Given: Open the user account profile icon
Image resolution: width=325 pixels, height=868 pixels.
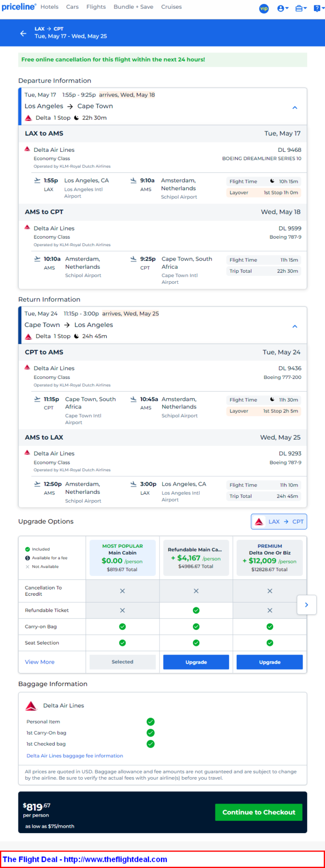Looking at the screenshot, I should tap(282, 8).
